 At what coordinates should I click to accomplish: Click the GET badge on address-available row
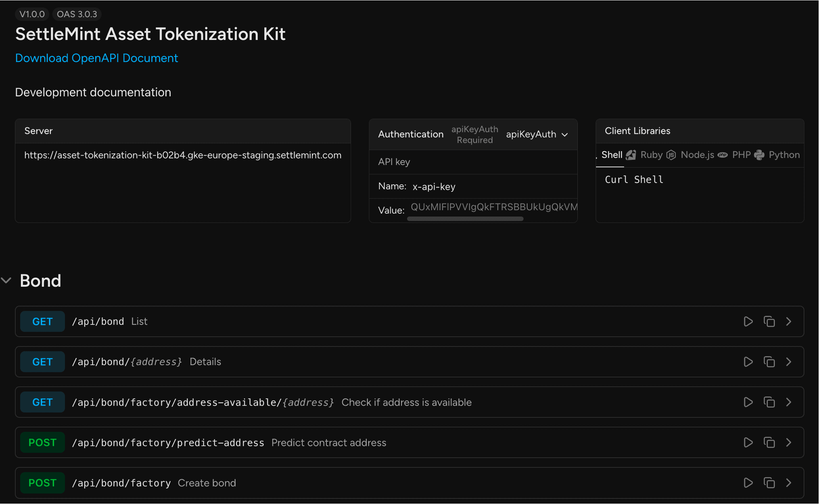42,402
